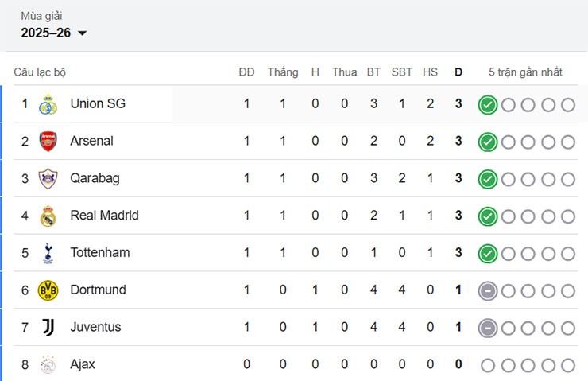Click the Thắng column header
The width and height of the screenshot is (588, 381).
[283, 72]
